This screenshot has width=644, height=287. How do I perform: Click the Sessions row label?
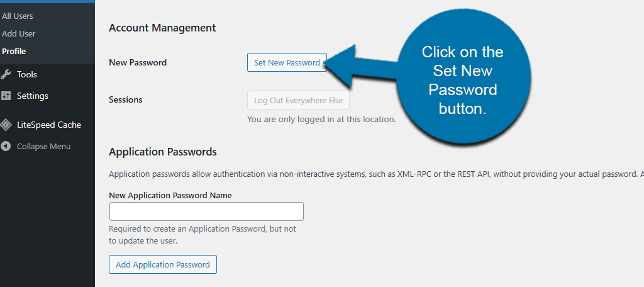(x=126, y=99)
